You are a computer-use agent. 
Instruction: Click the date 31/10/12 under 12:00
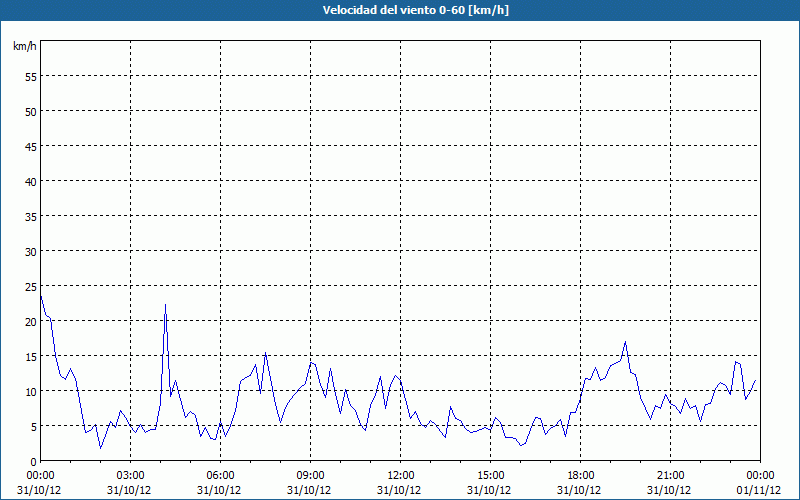point(401,490)
